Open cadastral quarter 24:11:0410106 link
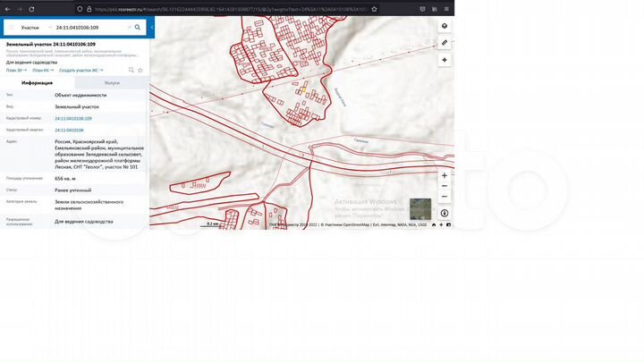644x363 pixels. (x=74, y=130)
